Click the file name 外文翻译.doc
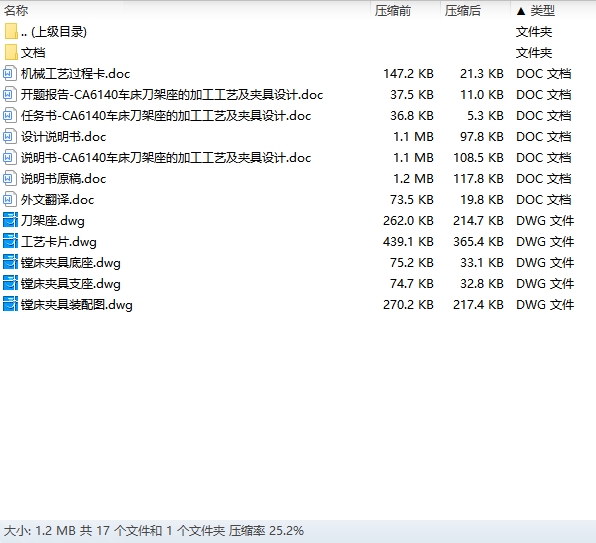Image resolution: width=596 pixels, height=543 pixels. pyautogui.click(x=57, y=199)
